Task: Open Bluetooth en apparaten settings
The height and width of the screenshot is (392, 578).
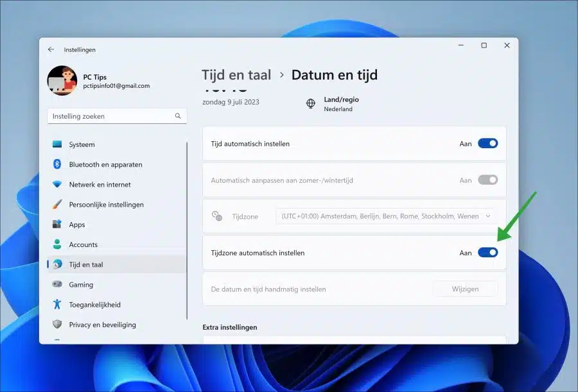Action: (x=117, y=164)
